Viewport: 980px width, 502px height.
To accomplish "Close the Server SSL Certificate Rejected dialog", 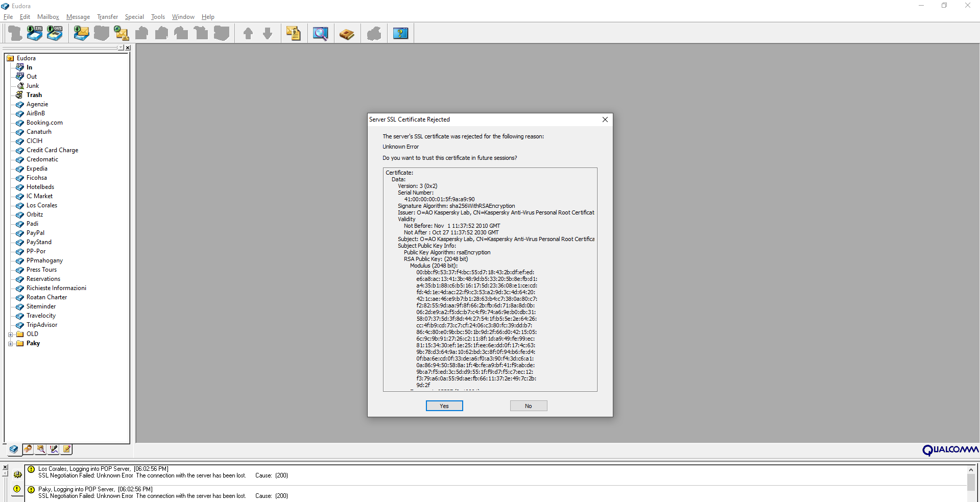I will (x=605, y=119).
